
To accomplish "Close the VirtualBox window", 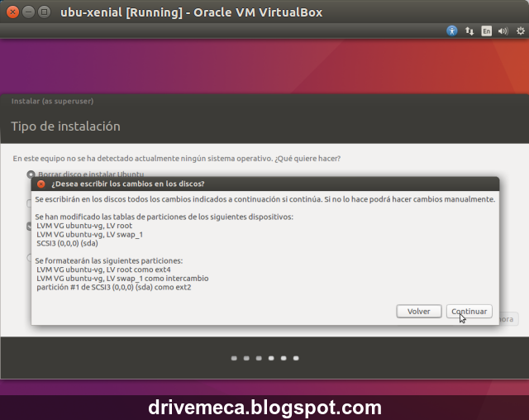I will tap(13, 12).
